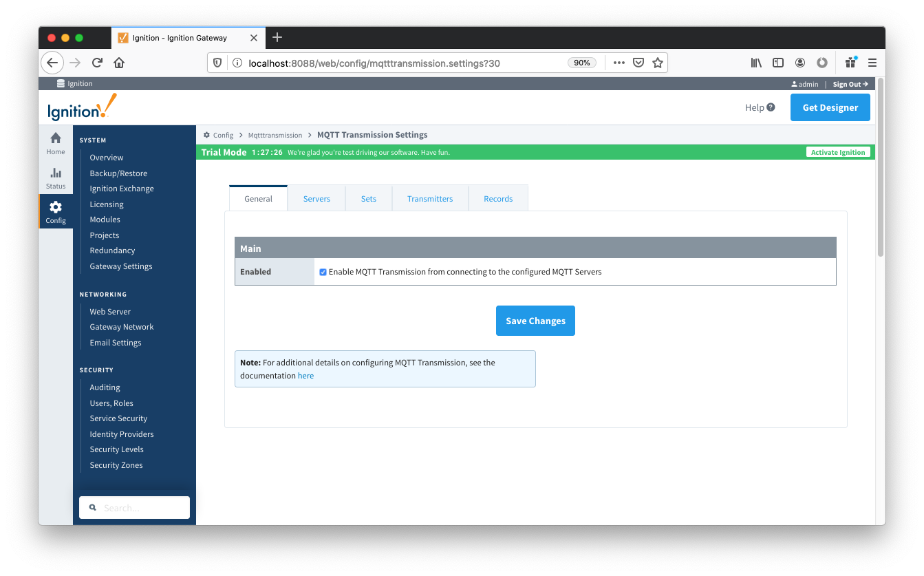924x576 pixels.
Task: Click Sign Out link
Action: coord(850,84)
